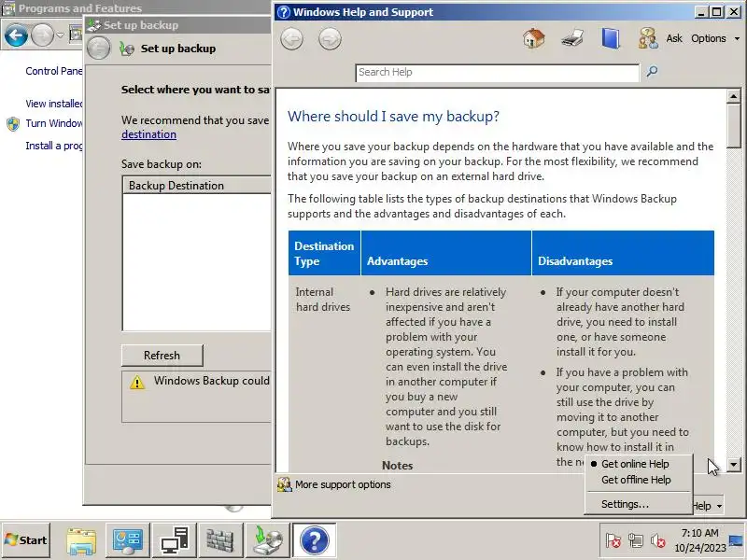Select Get online Help menu option
This screenshot has width=747, height=560.
point(638,464)
